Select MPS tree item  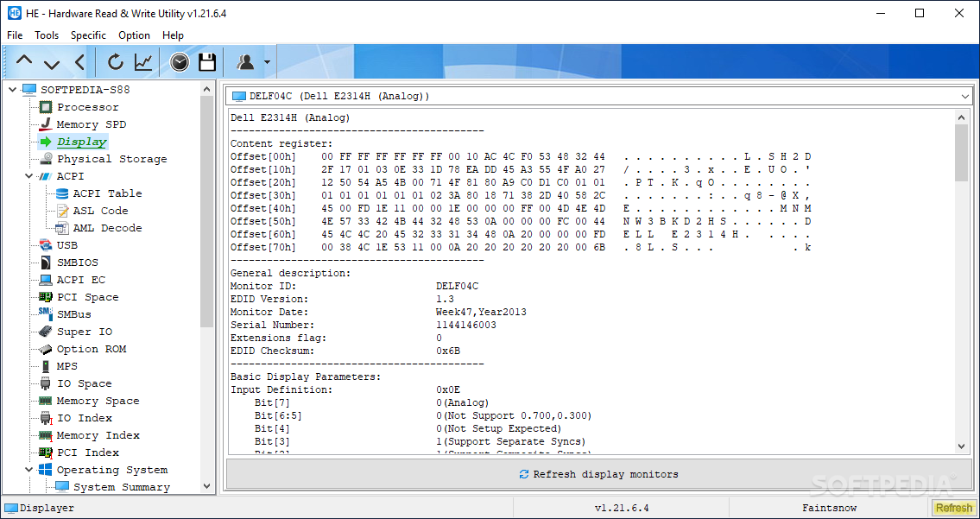[67, 366]
